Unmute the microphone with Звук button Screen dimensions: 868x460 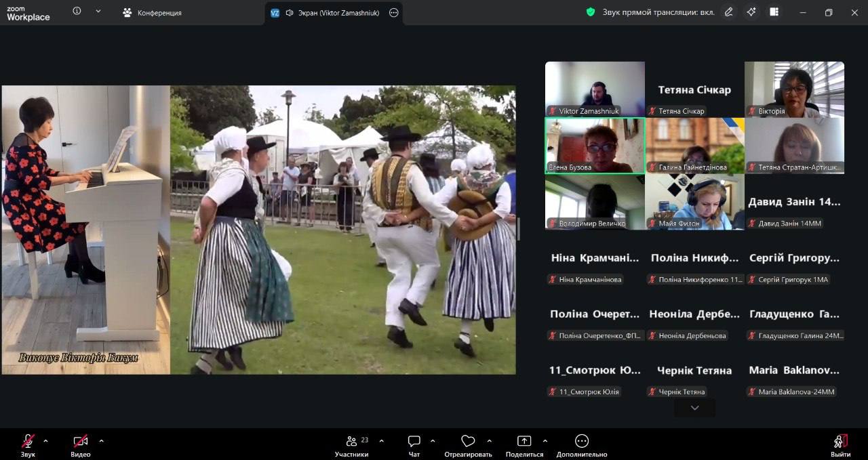coord(28,442)
